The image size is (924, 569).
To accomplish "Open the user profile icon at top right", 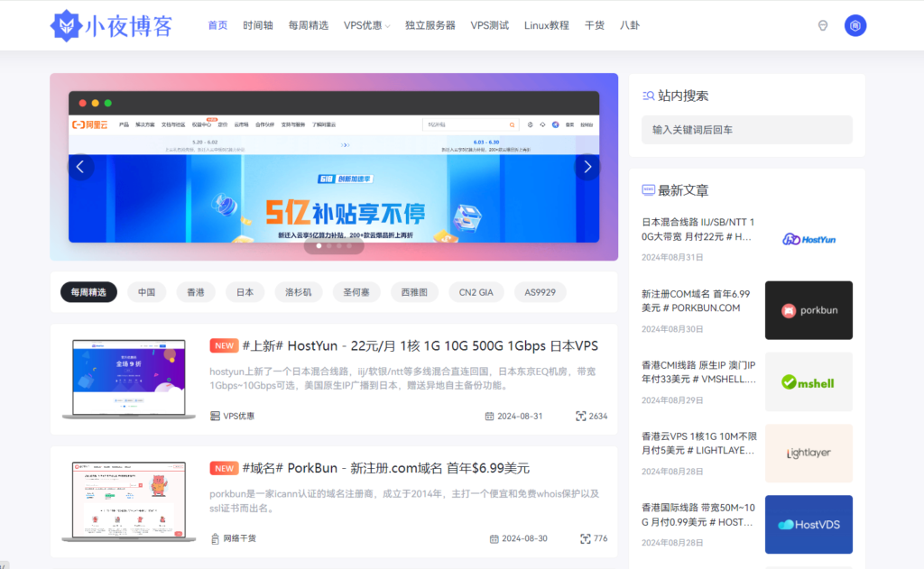I will tap(855, 25).
